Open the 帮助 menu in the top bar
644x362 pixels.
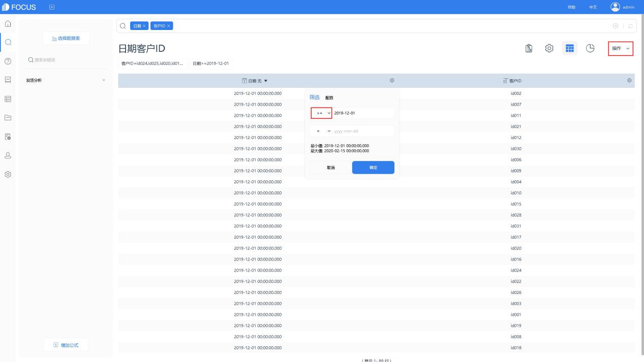point(572,7)
